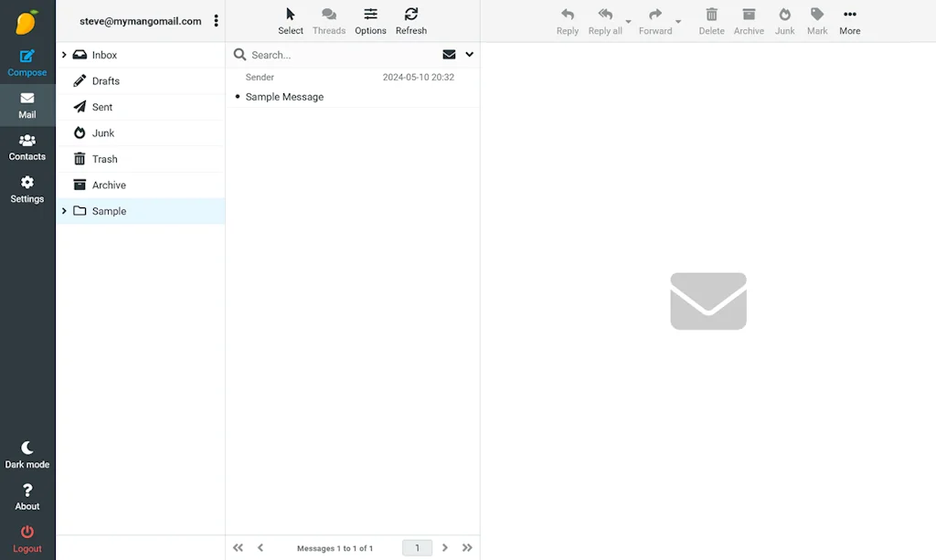
Task: Click the page number input field
Action: click(417, 547)
